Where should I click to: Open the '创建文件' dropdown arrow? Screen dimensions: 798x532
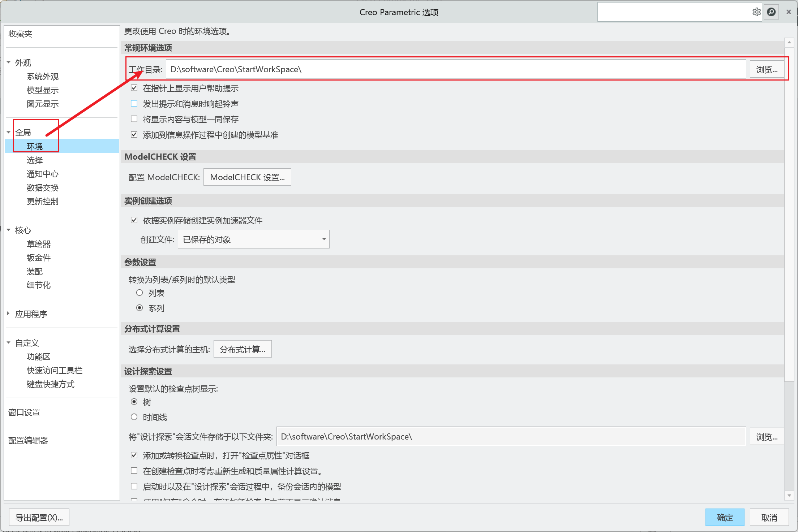pyautogui.click(x=324, y=239)
